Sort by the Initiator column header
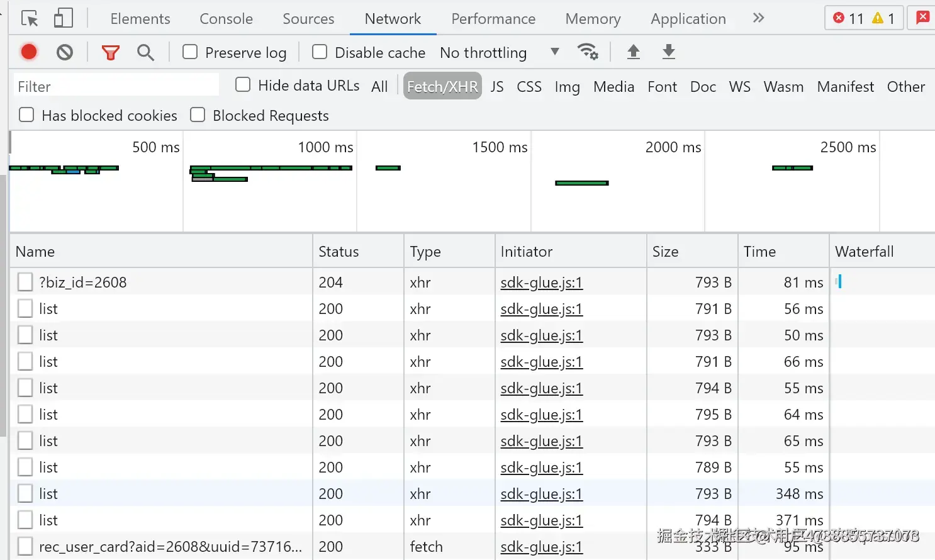The width and height of the screenshot is (935, 560). click(571, 251)
